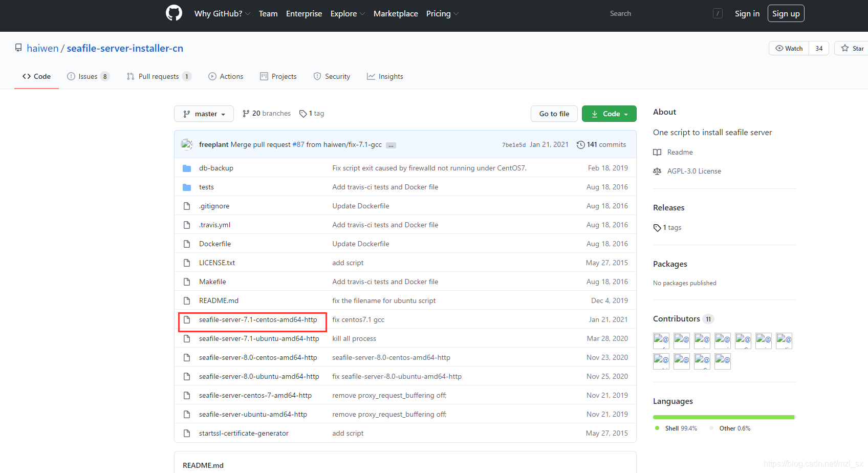
Task: Open seafile-server-ubuntu-amd64-http file
Action: pyautogui.click(x=253, y=415)
